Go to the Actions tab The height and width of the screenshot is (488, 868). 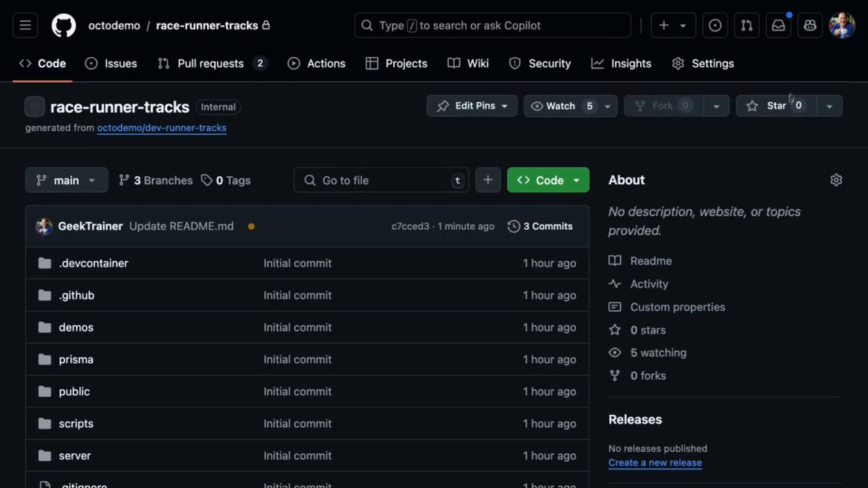(317, 64)
